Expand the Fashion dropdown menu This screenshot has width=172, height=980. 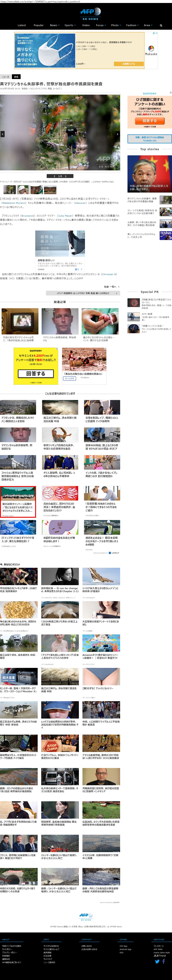133,26
